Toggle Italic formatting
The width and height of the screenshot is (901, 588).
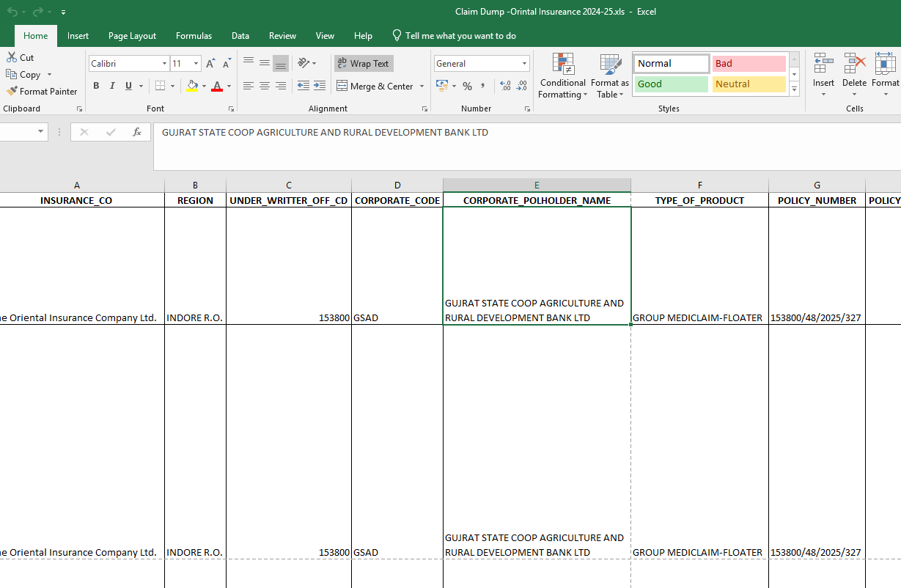click(x=112, y=86)
